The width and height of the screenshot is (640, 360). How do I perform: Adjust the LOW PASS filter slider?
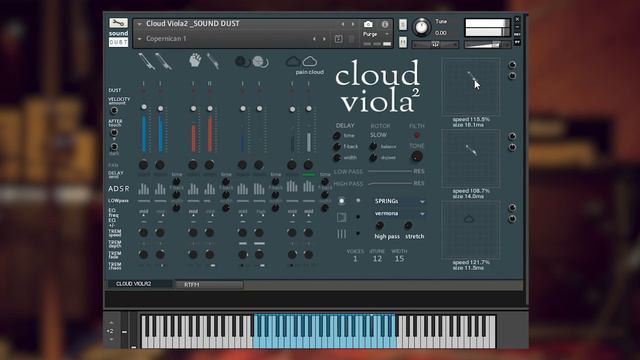point(390,171)
